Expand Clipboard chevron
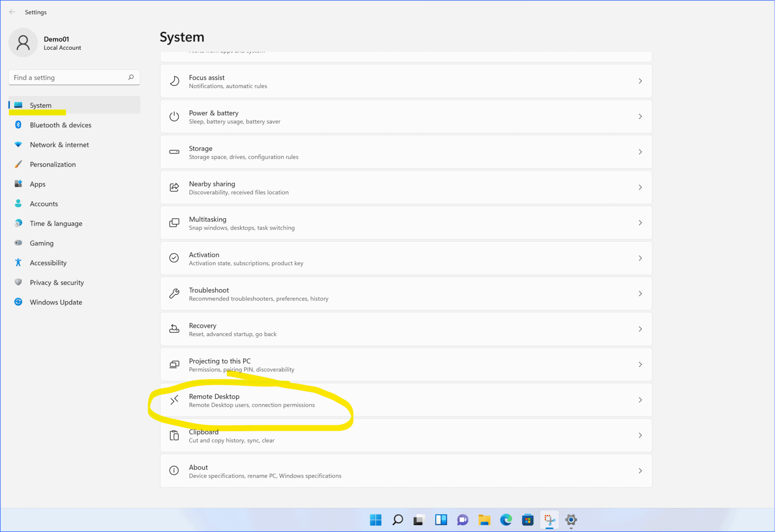 [x=640, y=436]
